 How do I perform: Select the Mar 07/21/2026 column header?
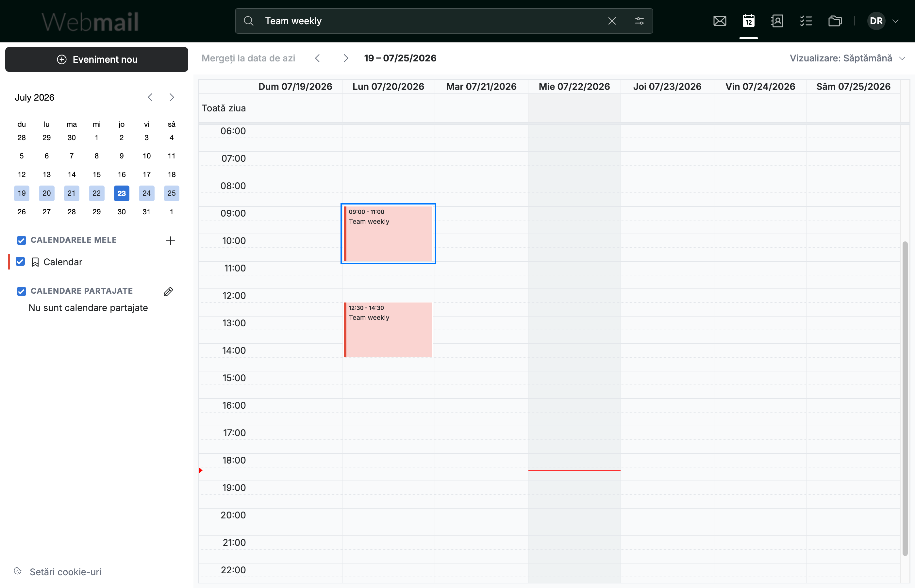(481, 87)
